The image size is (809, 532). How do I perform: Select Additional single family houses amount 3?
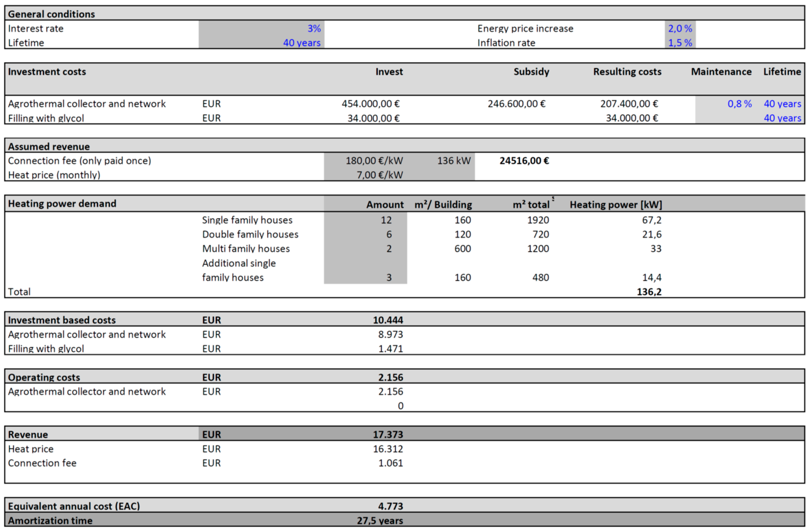pyautogui.click(x=388, y=278)
